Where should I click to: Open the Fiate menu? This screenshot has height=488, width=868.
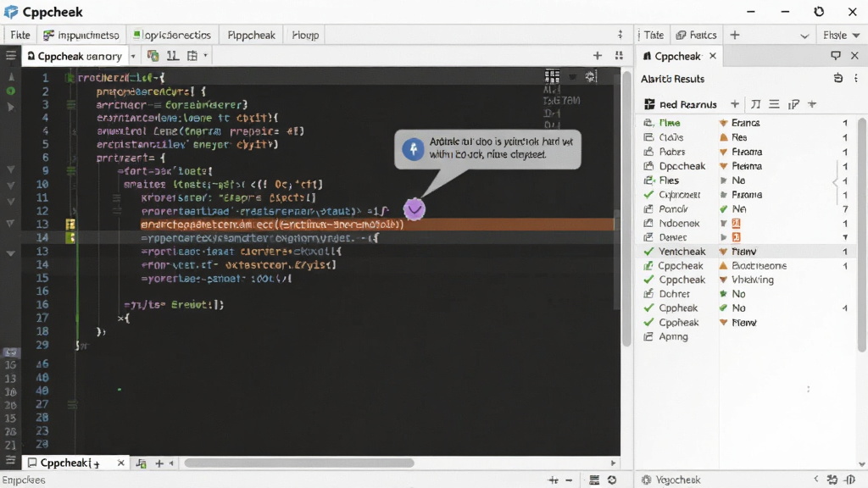tap(20, 35)
